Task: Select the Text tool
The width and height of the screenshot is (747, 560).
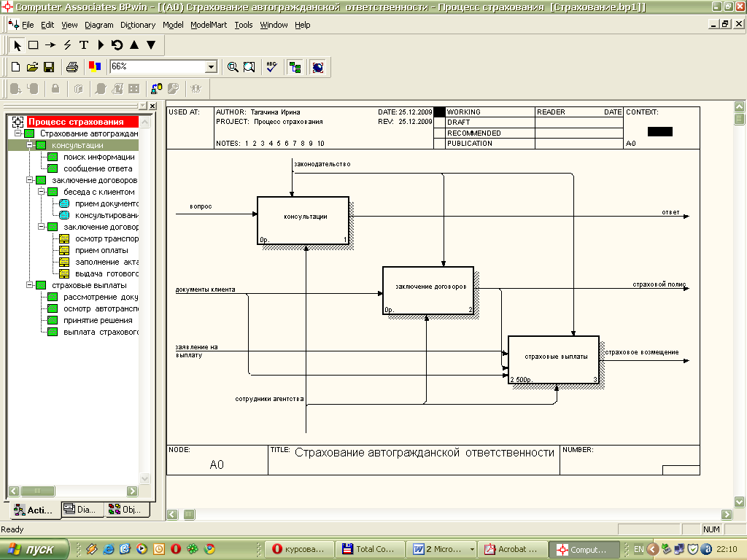Action: (84, 45)
